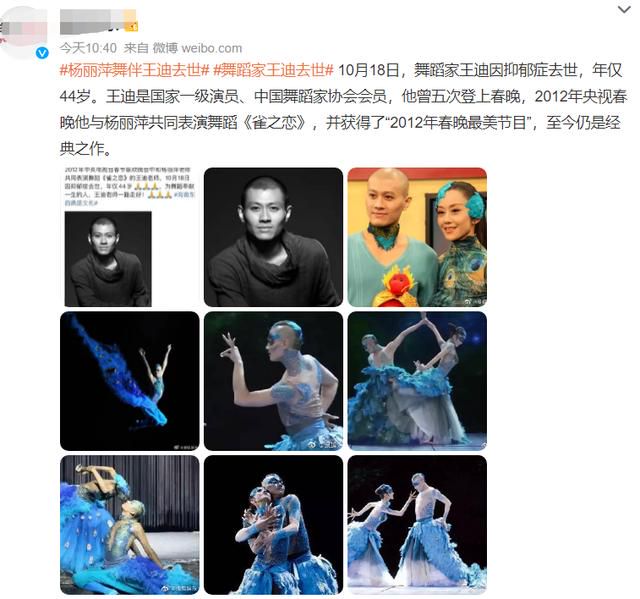Click the blue verified badge icon

point(42,53)
